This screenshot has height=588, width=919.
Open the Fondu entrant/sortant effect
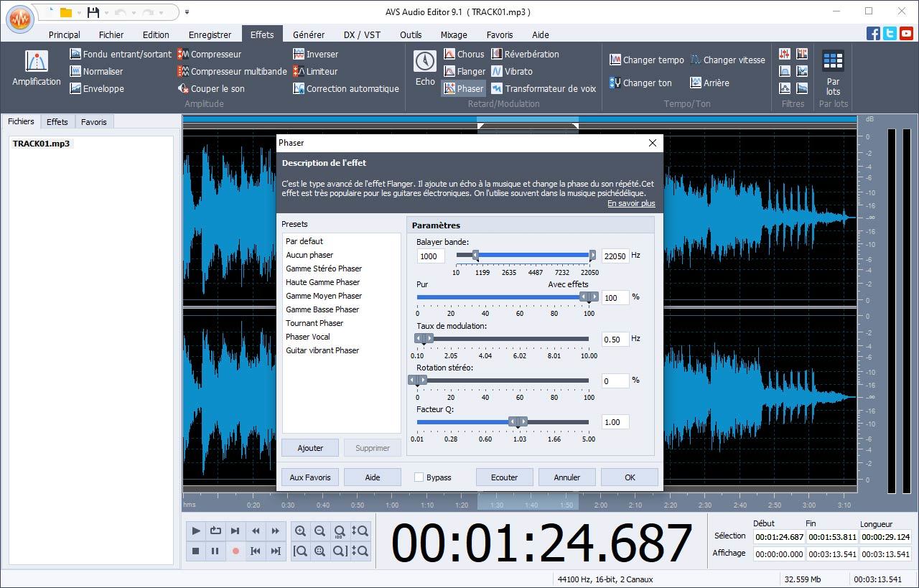[121, 54]
